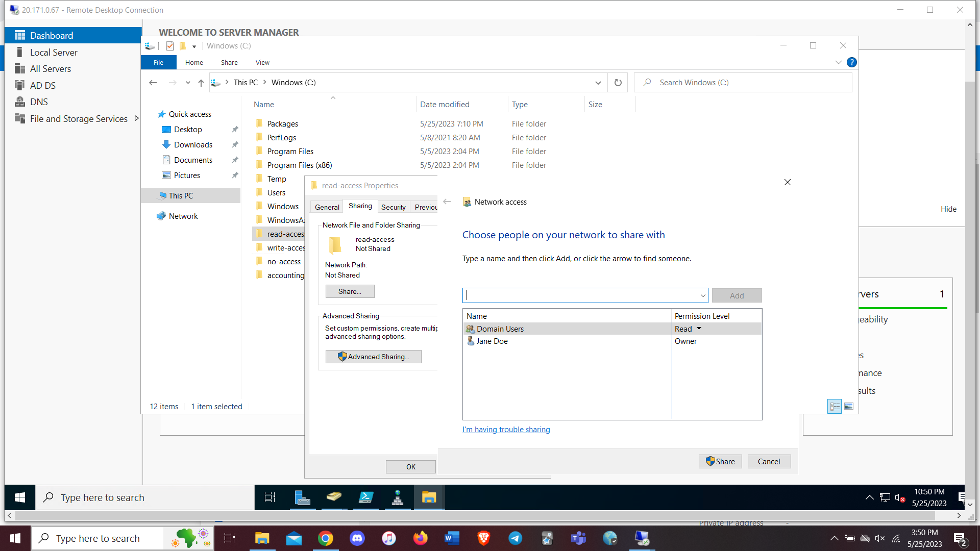Open the View ribbon tab
Viewport: 980px width, 551px height.
pyautogui.click(x=262, y=62)
